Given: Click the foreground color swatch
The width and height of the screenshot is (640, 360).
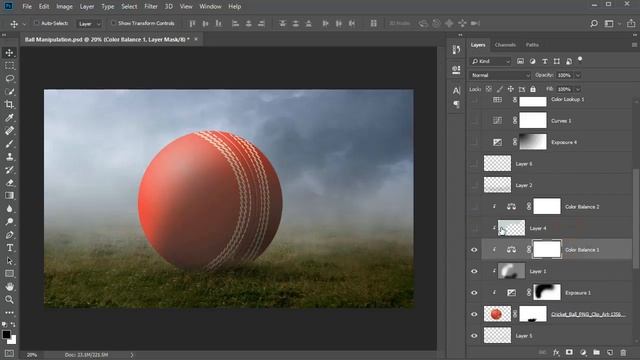Looking at the screenshot, I should [6, 335].
